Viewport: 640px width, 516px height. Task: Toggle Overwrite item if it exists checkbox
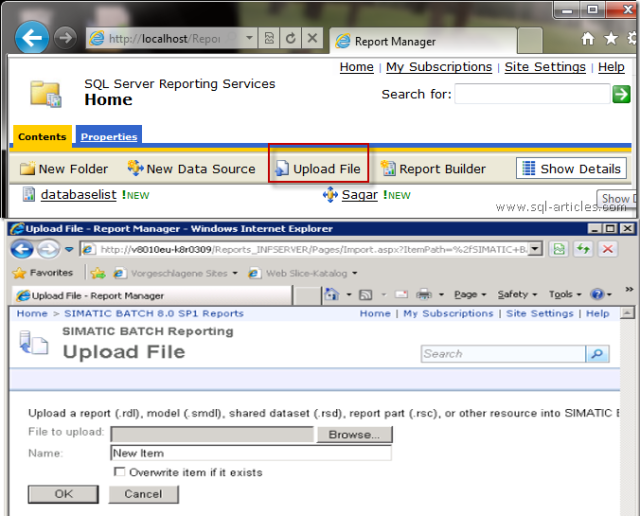(119, 472)
